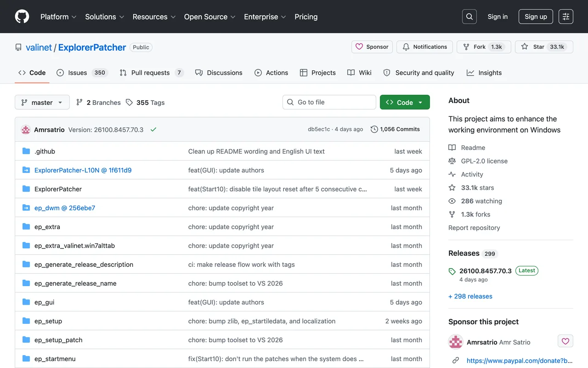Click the Fork 1.3k button
588x368 pixels.
[484, 47]
